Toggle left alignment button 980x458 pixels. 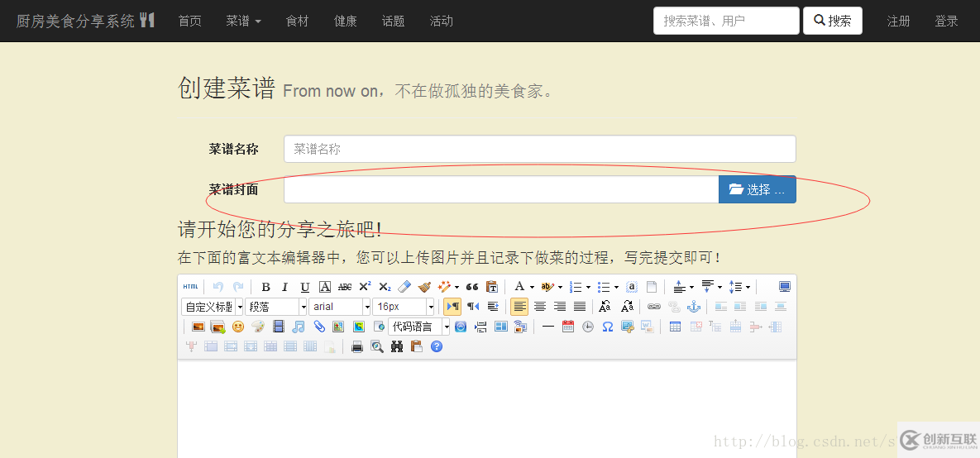click(x=519, y=307)
